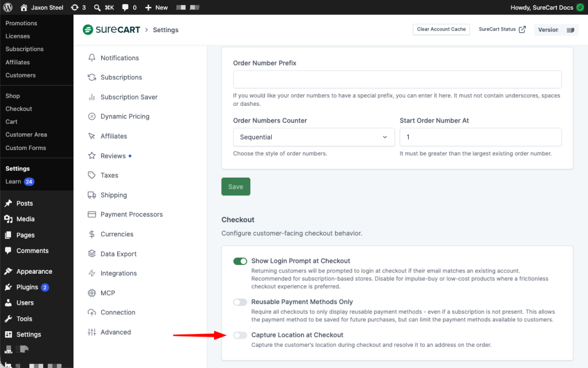The image size is (588, 368).
Task: Open Users in the WordPress sidebar
Action: [25, 302]
